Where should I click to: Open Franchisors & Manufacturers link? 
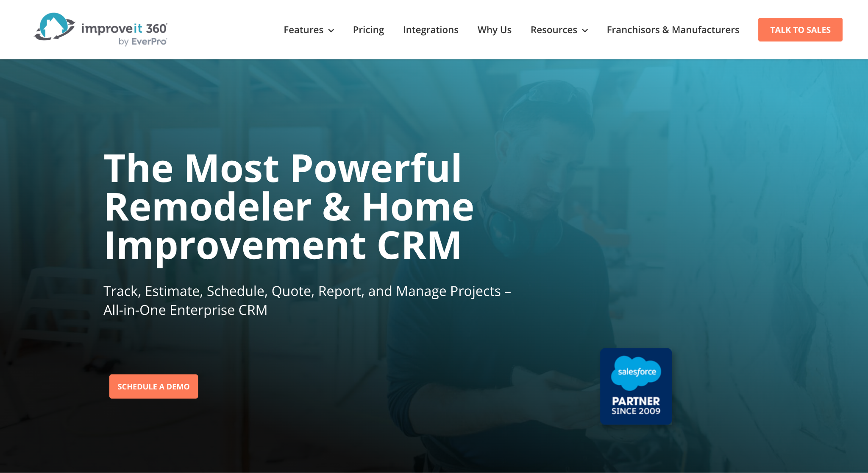point(673,30)
